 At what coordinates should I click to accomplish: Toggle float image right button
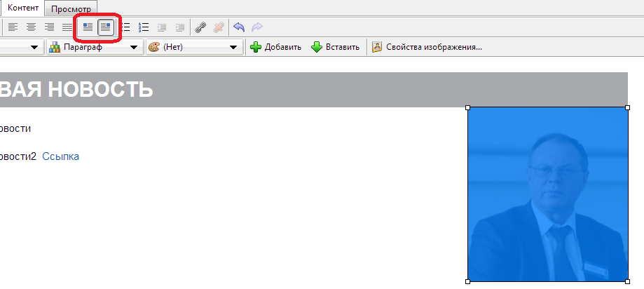click(106, 27)
